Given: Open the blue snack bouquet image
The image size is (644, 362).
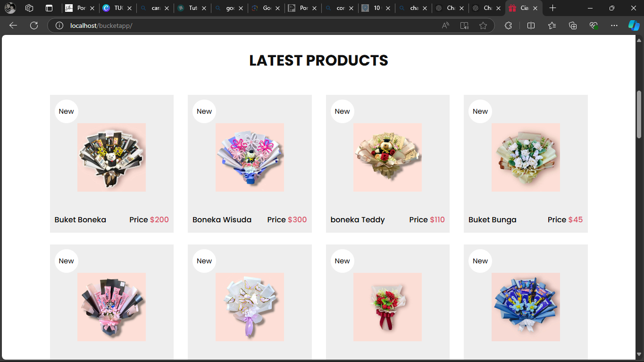Looking at the screenshot, I should pos(526,307).
